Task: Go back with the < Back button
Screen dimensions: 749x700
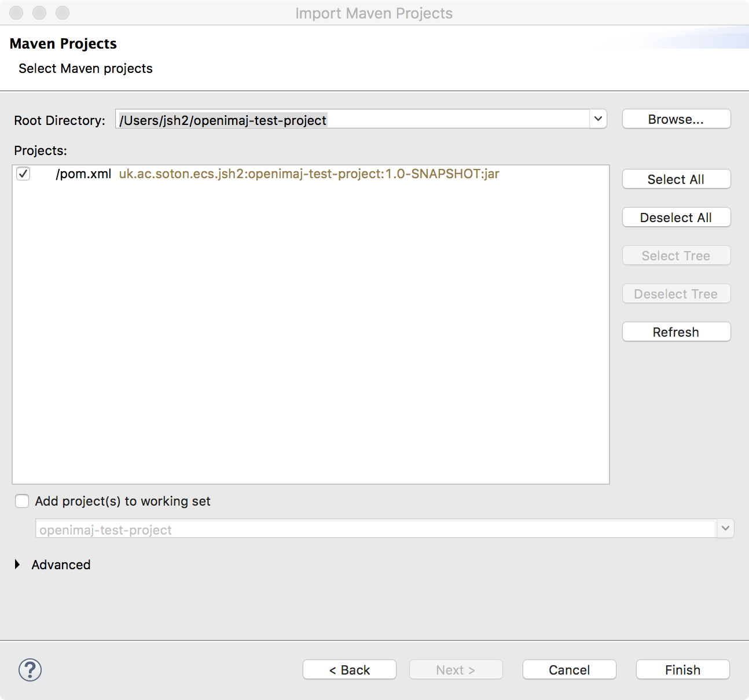Action: (x=349, y=669)
